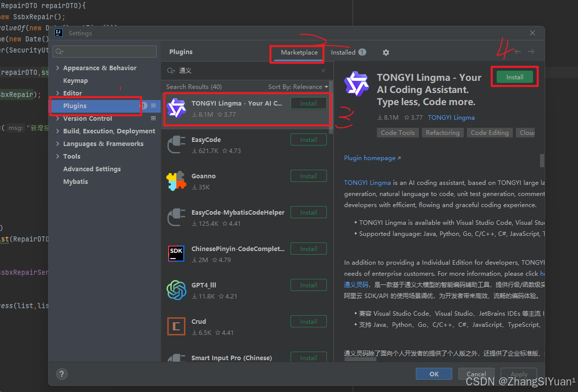This screenshot has width=578, height=392.
Task: Open the Mybatis settings page
Action: 75,181
